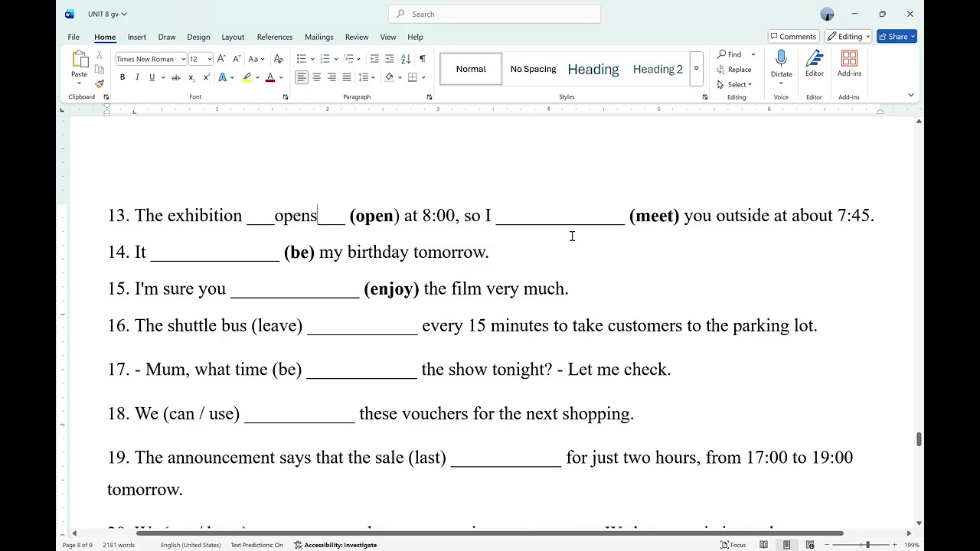The height and width of the screenshot is (551, 980).
Task: Switch to Read Mode view
Action: click(x=763, y=545)
